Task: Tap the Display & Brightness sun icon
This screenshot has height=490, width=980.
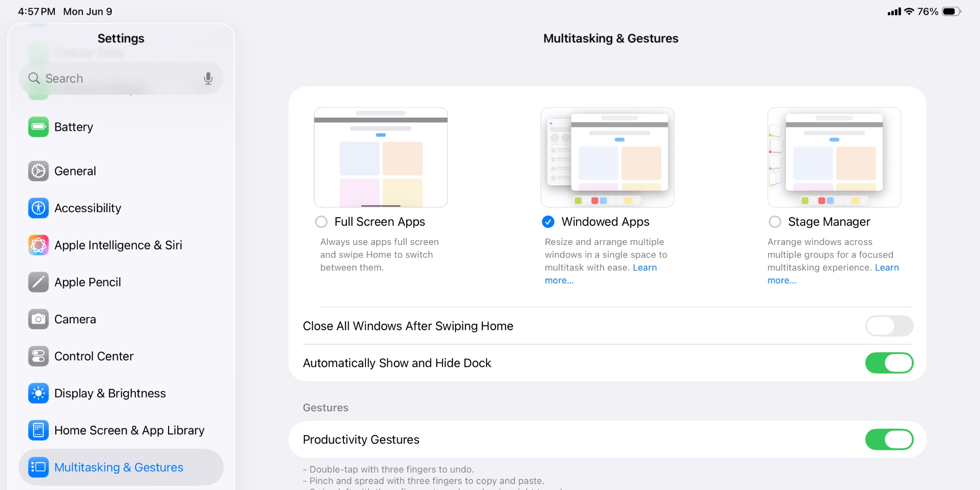Action: (38, 393)
